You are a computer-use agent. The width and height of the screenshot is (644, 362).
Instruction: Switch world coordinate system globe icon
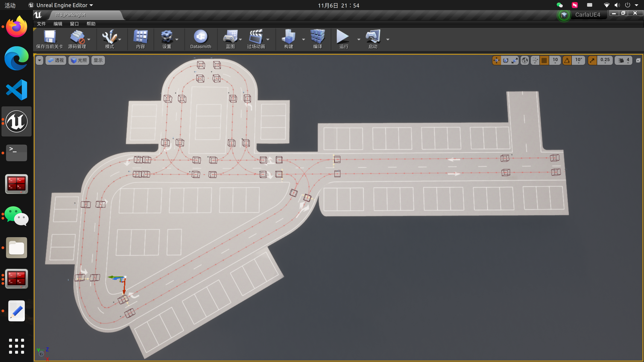[x=525, y=61]
